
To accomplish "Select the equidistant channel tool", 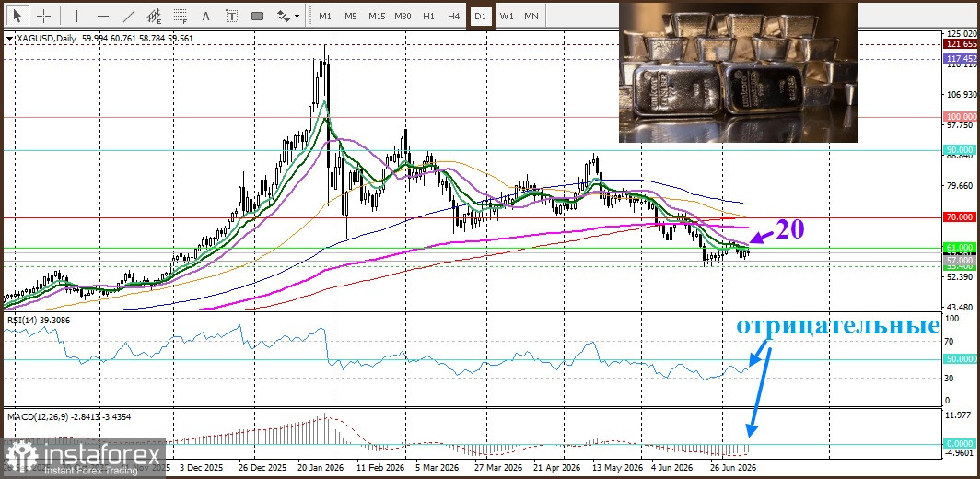I will click(155, 16).
